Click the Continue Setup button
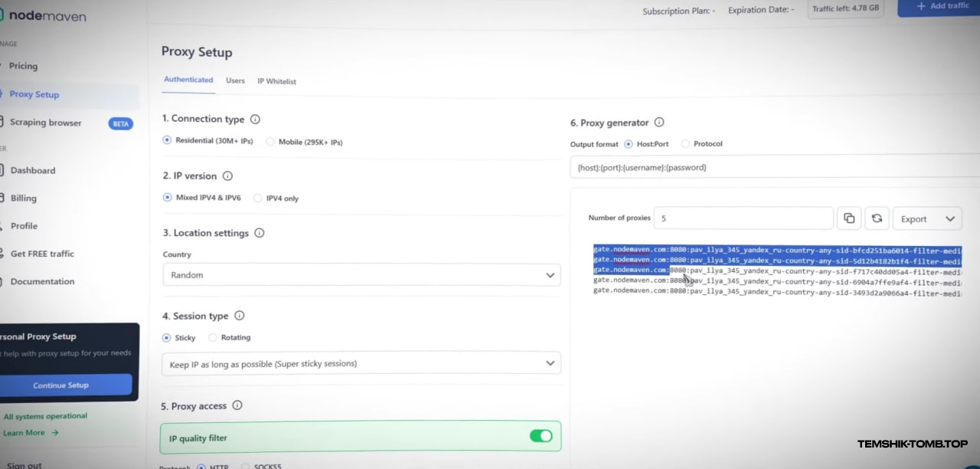Screen dimensions: 980x469 tap(61, 385)
